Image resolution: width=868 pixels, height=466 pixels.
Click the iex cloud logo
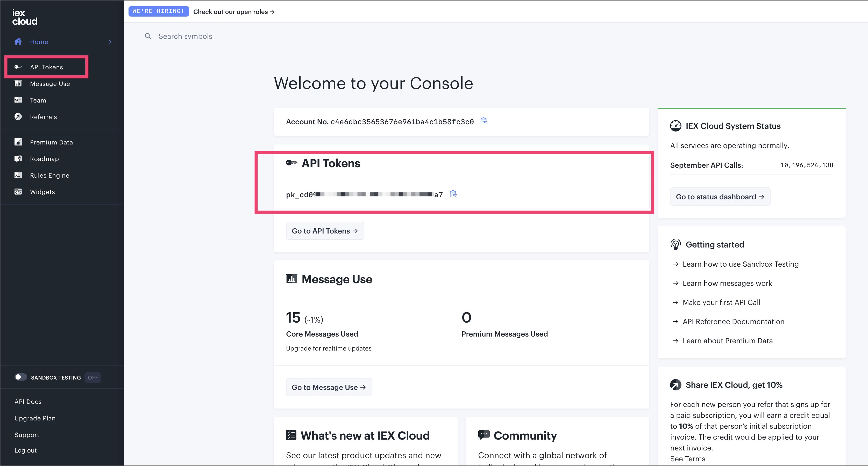coord(25,17)
